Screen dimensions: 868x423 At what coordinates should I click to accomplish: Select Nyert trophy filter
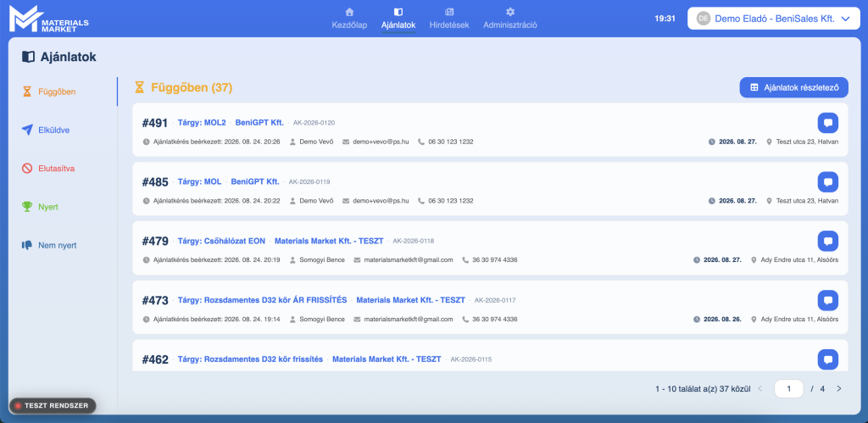click(41, 207)
